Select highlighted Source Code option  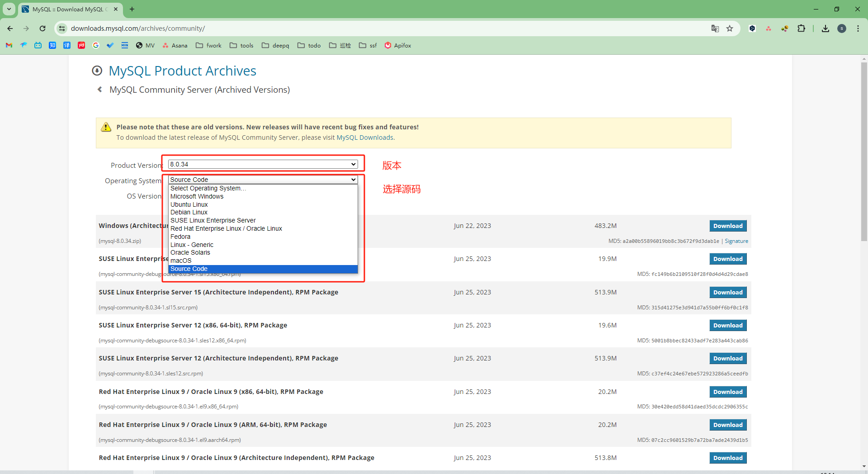coord(263,269)
